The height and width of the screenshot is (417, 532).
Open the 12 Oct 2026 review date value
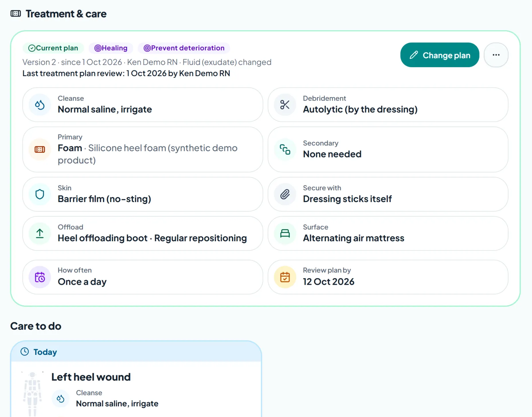point(329,281)
